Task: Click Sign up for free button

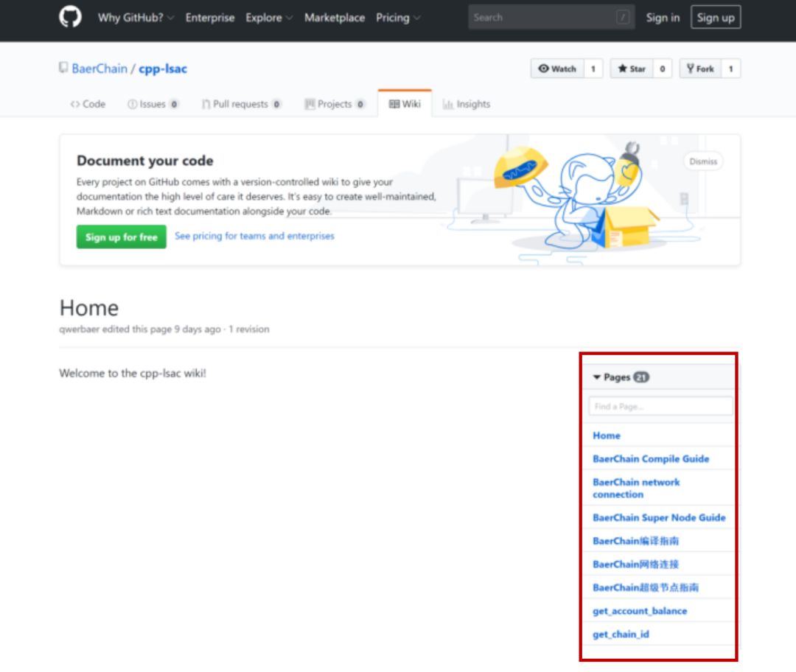Action: (x=122, y=237)
